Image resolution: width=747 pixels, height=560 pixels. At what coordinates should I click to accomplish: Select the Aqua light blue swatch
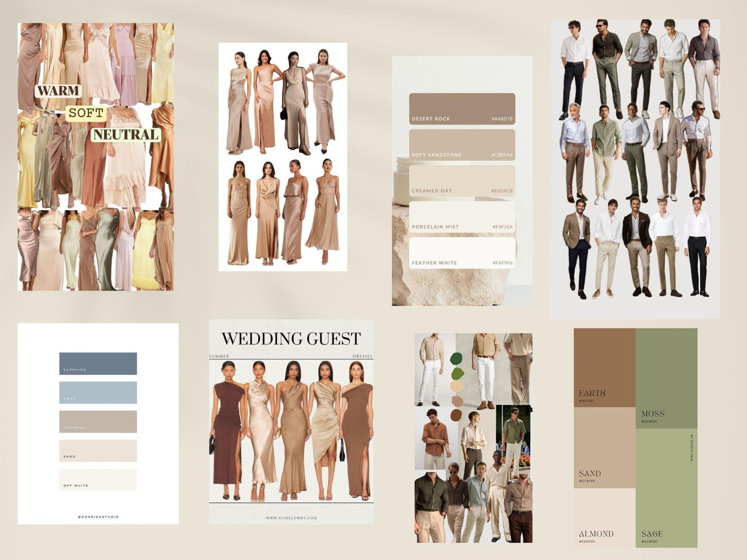pos(98,392)
